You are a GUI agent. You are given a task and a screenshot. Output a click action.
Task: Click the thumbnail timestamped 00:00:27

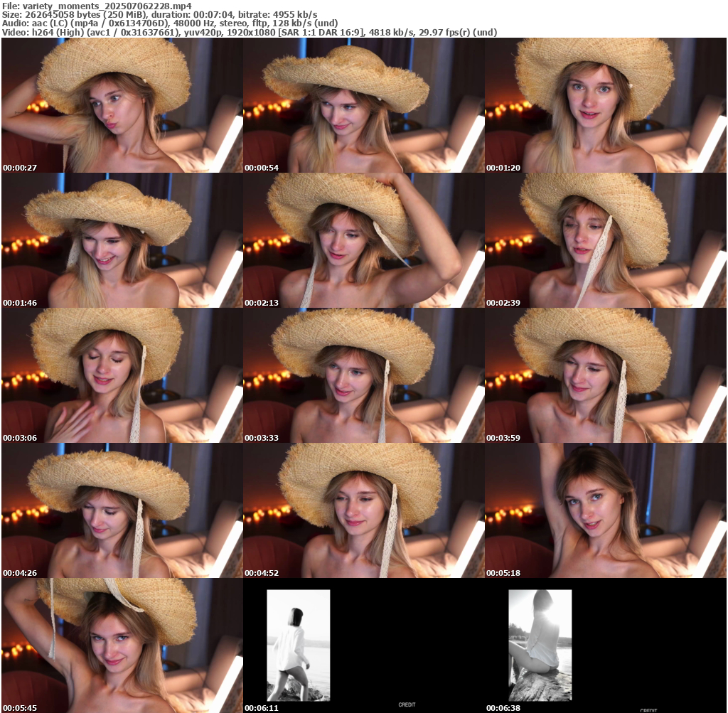pyautogui.click(x=122, y=105)
